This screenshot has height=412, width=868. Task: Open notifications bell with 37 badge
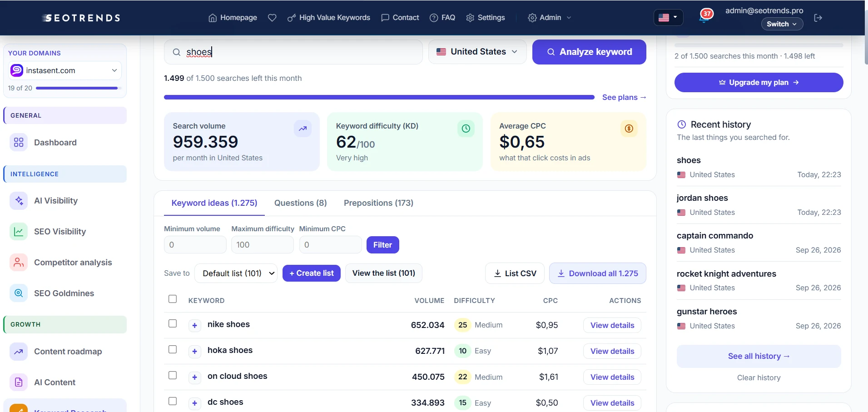(x=705, y=16)
